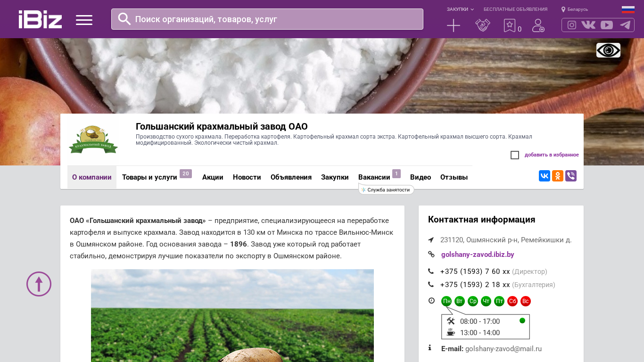Select the О компании tab
Screen dimensions: 644x362
click(92, 177)
